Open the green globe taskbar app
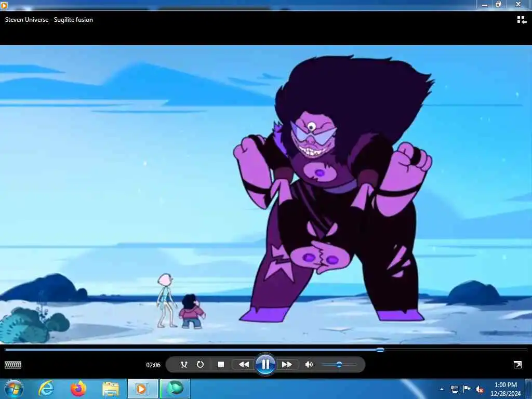Viewport: 532px width, 399px height. pos(175,389)
